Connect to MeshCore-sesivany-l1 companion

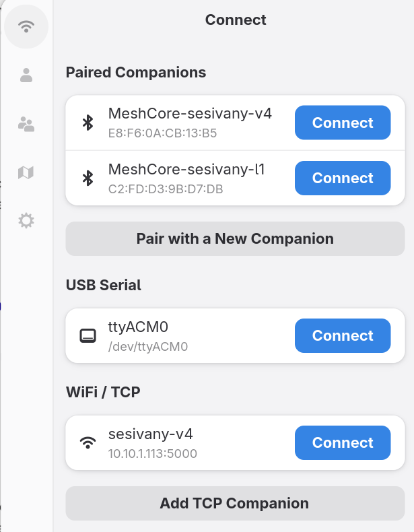[x=343, y=178]
